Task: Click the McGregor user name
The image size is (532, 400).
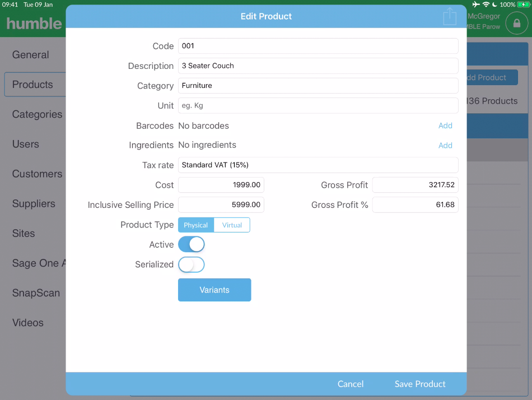Action: pos(484,16)
